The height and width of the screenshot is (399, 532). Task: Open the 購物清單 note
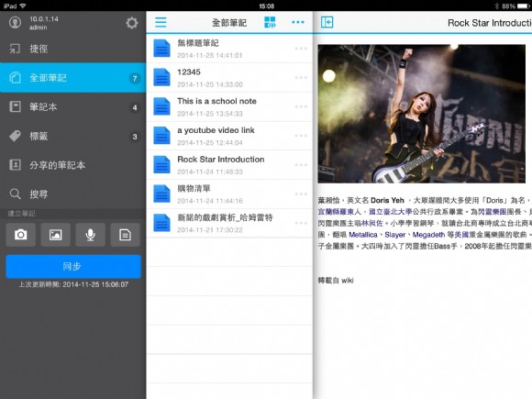(x=229, y=194)
